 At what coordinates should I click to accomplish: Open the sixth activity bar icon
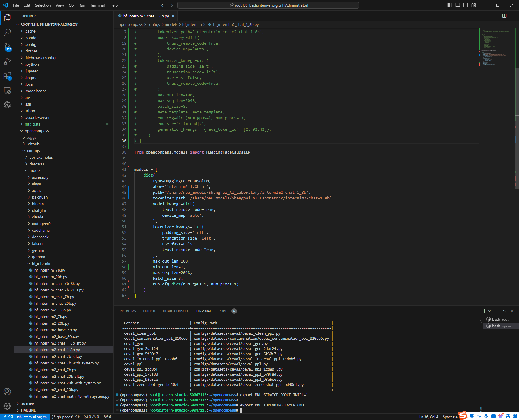click(x=7, y=105)
